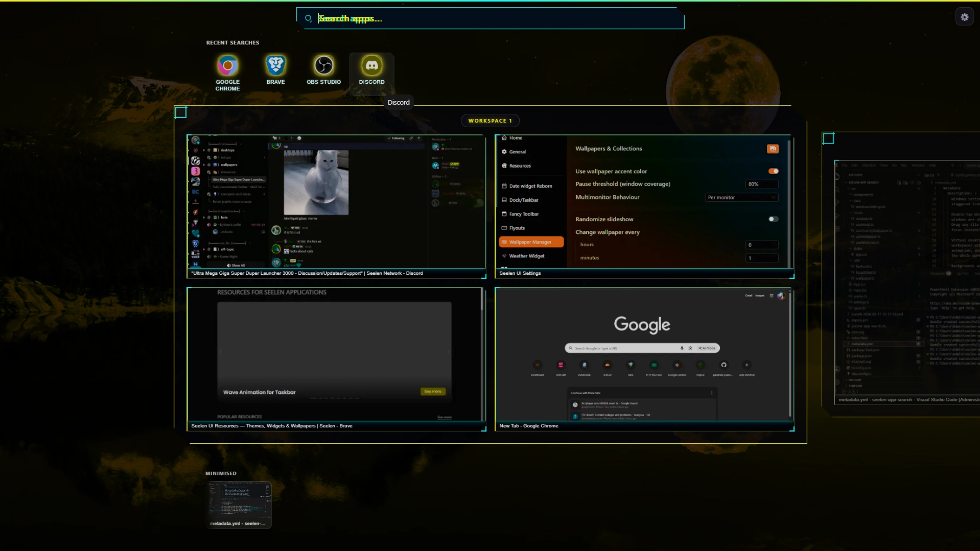Open Multimonitor Behaviour Per monitor dropdown

click(741, 198)
